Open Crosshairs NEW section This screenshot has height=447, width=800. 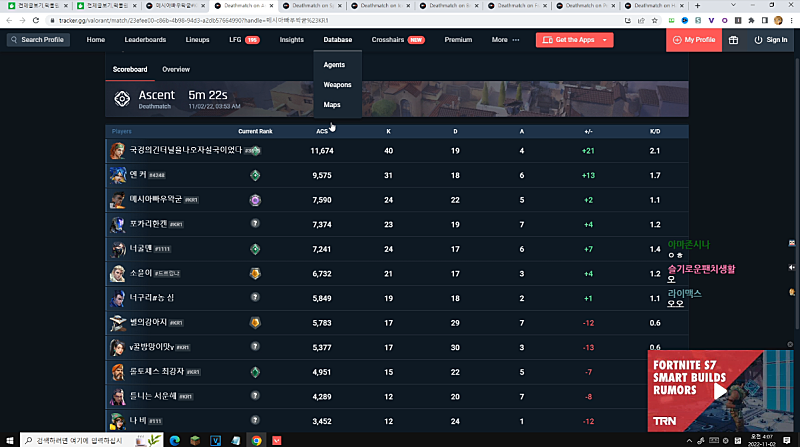tap(398, 40)
